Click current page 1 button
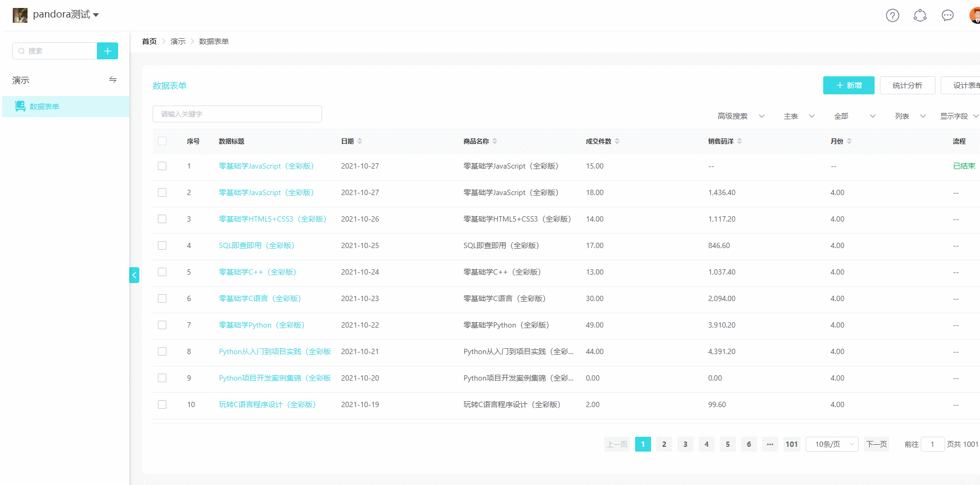 tap(643, 444)
